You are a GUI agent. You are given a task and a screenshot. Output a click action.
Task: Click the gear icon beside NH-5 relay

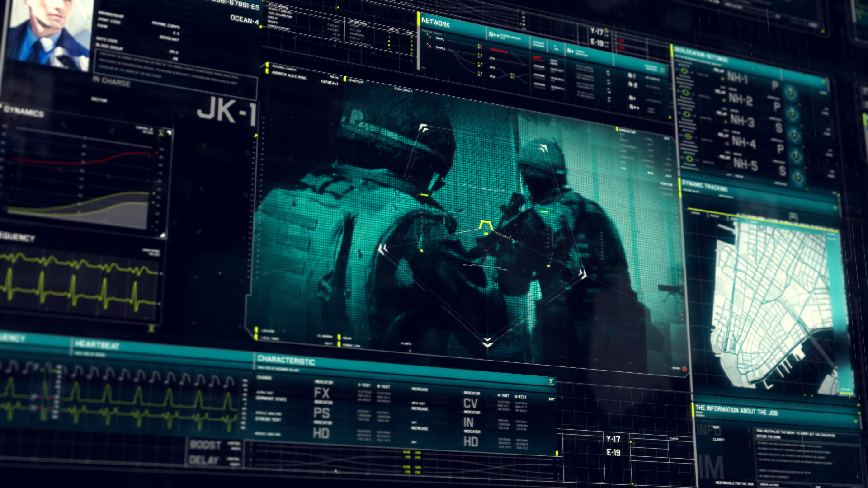pos(689,159)
